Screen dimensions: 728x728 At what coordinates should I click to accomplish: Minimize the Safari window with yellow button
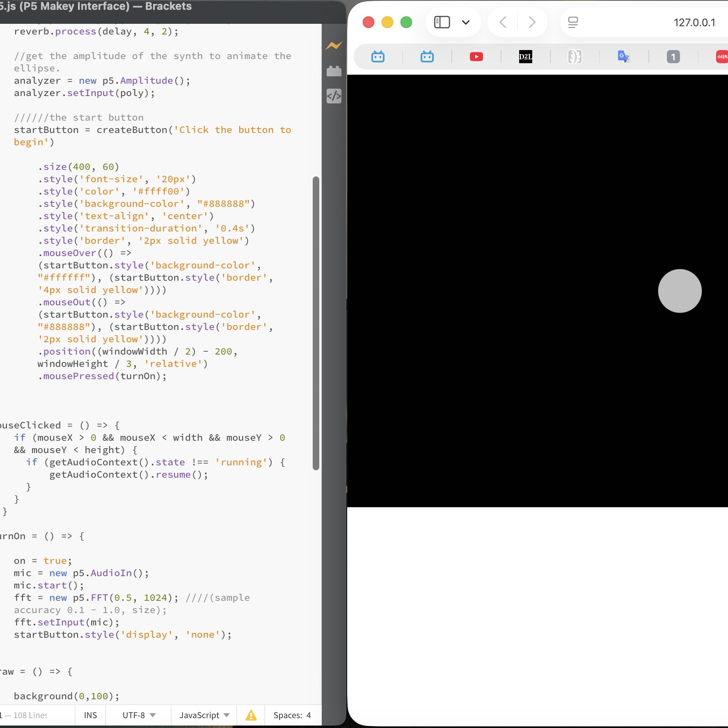387,22
